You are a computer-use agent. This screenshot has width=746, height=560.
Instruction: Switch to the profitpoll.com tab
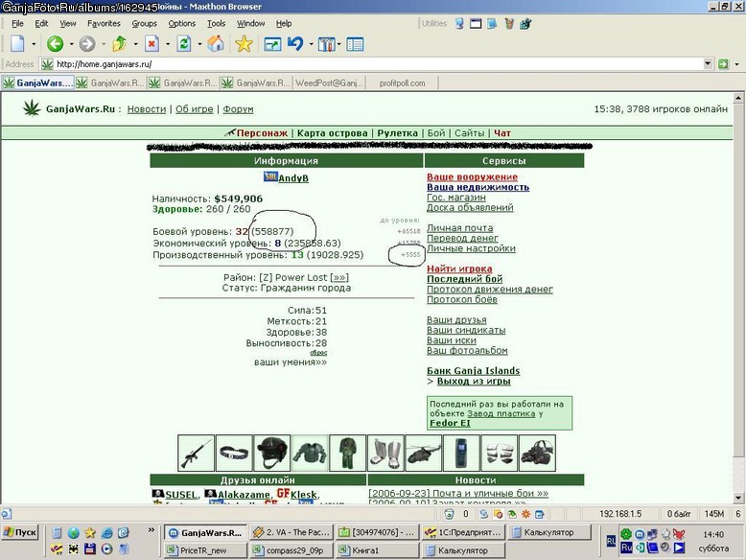(402, 82)
